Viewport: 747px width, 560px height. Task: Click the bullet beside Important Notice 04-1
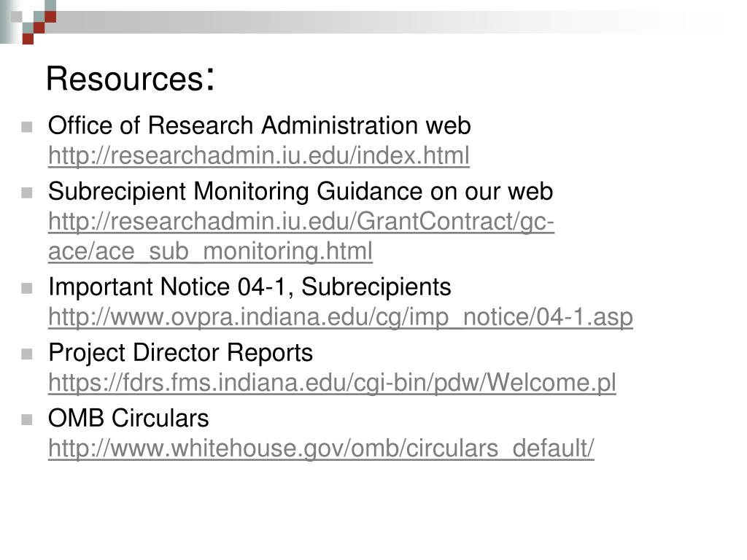pyautogui.click(x=27, y=289)
